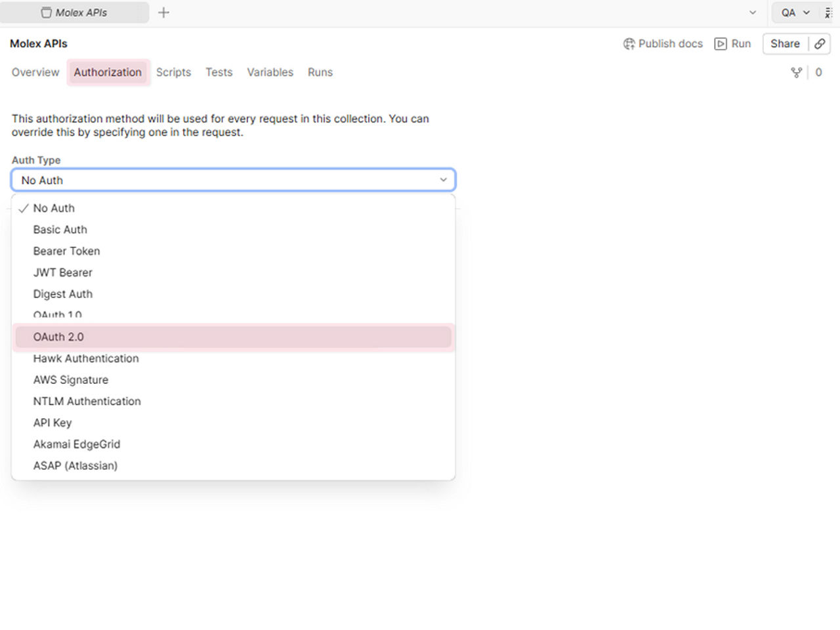Click the Publish docs globe icon

pyautogui.click(x=629, y=43)
